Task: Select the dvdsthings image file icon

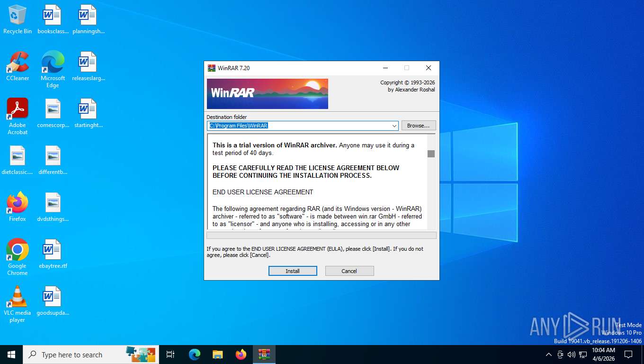Action: [53, 207]
